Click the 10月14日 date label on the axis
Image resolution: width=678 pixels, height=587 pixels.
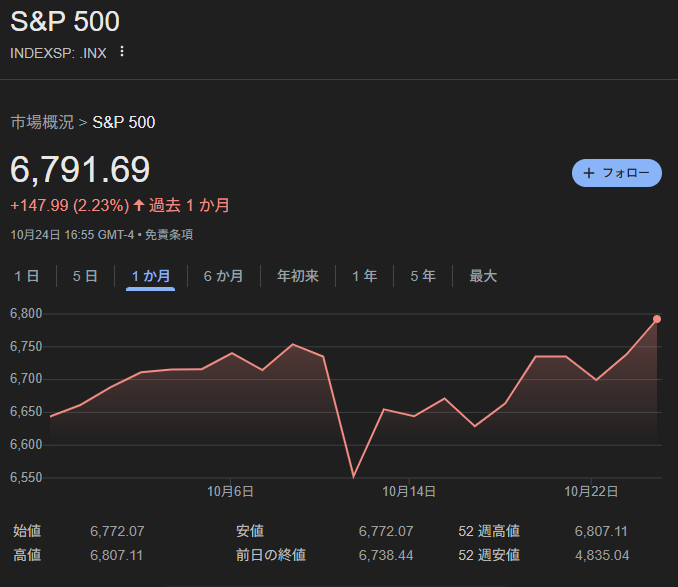click(410, 491)
